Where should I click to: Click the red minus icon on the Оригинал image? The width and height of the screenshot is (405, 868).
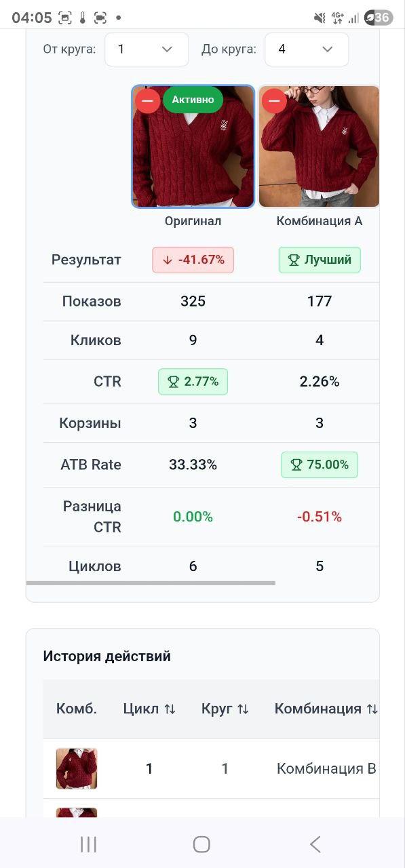tap(147, 100)
